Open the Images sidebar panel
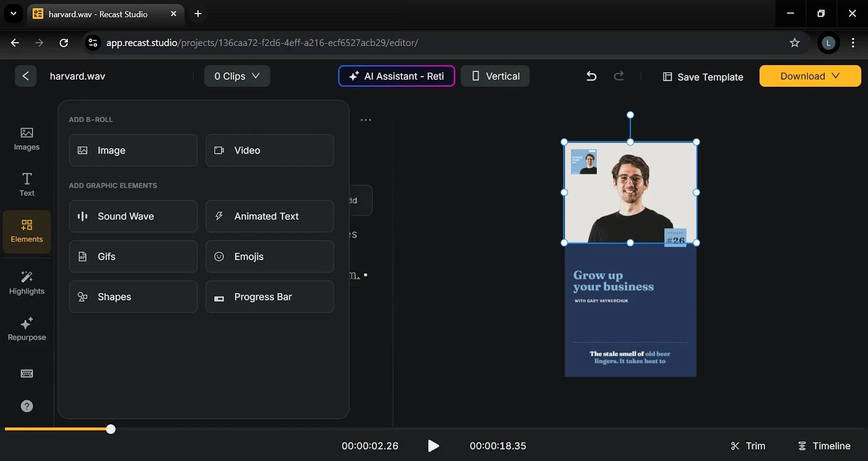The width and height of the screenshot is (868, 461). 27,139
